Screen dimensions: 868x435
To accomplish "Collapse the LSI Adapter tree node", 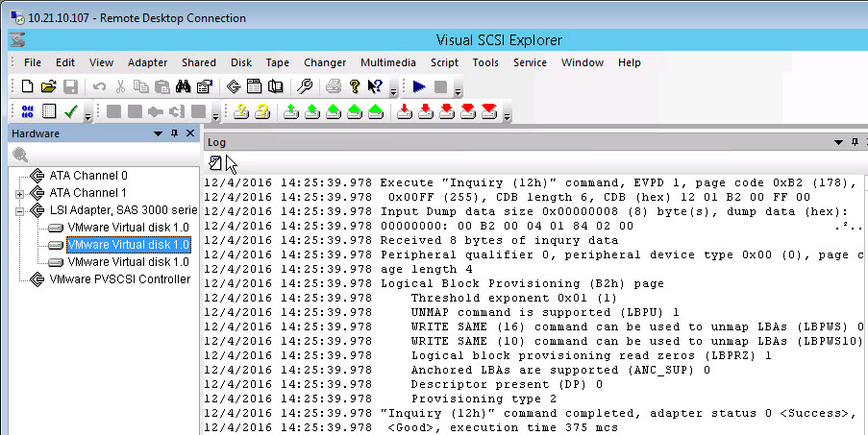I will pyautogui.click(x=20, y=211).
